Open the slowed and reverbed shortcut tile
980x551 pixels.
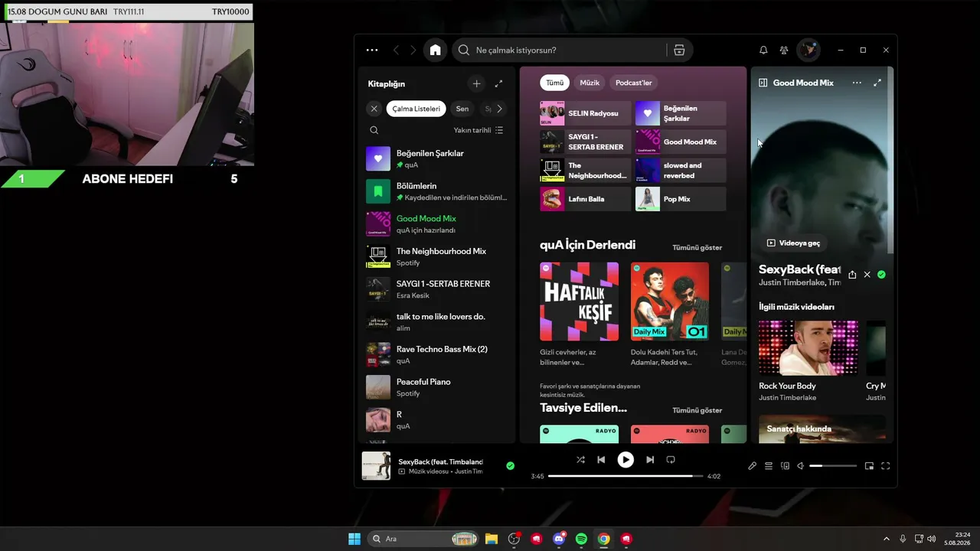point(681,171)
